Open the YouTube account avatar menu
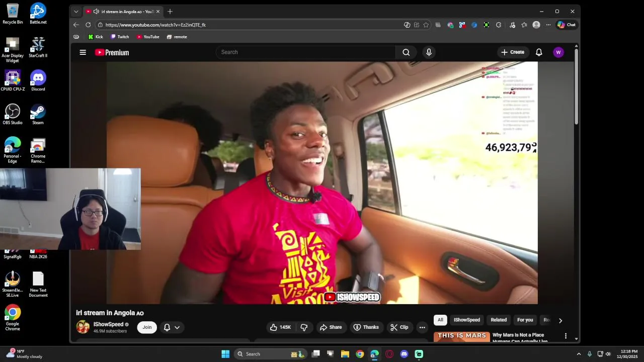 click(x=558, y=52)
